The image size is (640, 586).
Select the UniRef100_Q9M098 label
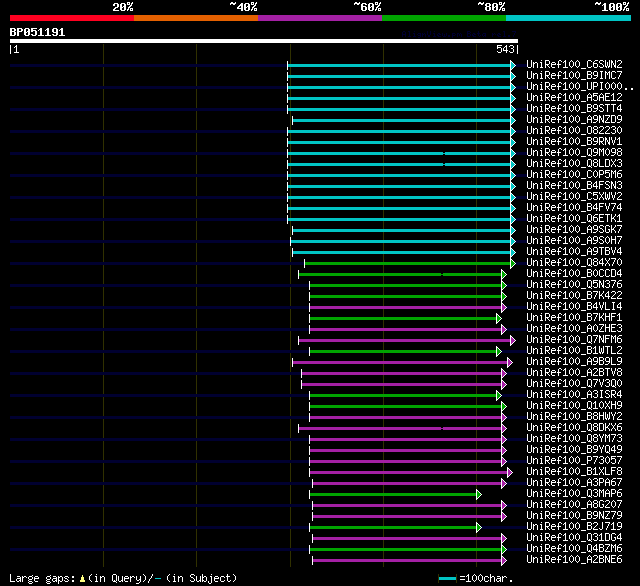click(574, 153)
